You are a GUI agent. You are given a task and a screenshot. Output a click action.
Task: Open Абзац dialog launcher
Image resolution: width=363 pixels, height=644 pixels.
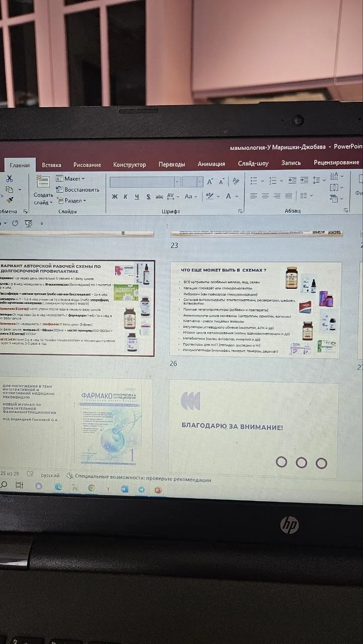coord(346,210)
